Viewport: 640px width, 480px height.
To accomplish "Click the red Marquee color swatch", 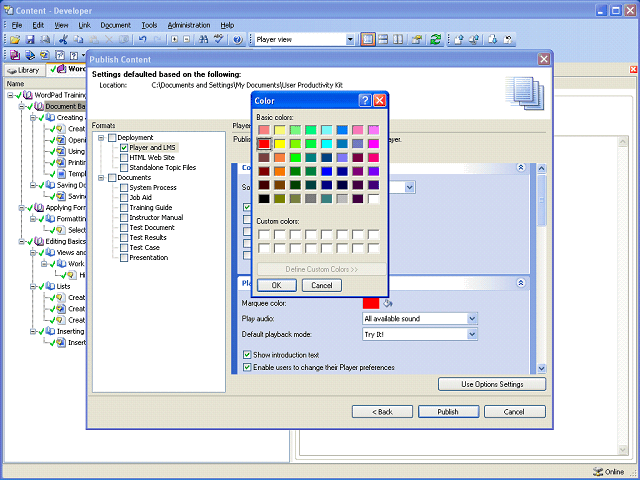I will 371,303.
